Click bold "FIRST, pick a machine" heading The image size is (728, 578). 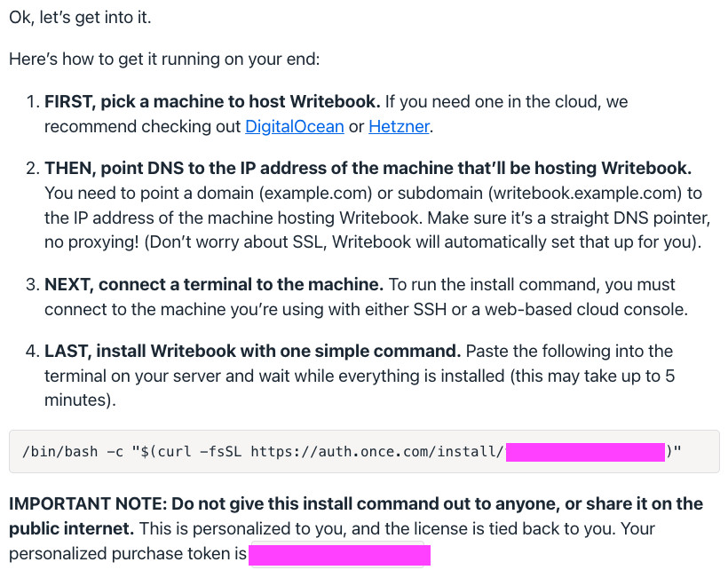click(x=212, y=102)
